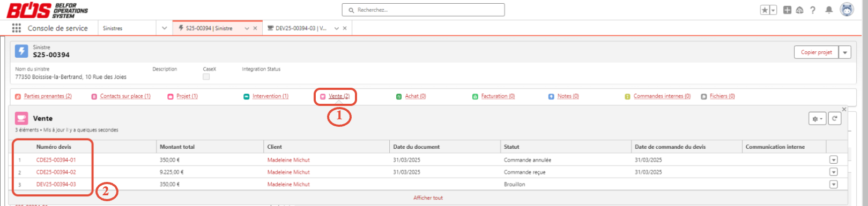868x206 pixels.
Task: Open the App Launcher grid icon
Action: pos(17,28)
